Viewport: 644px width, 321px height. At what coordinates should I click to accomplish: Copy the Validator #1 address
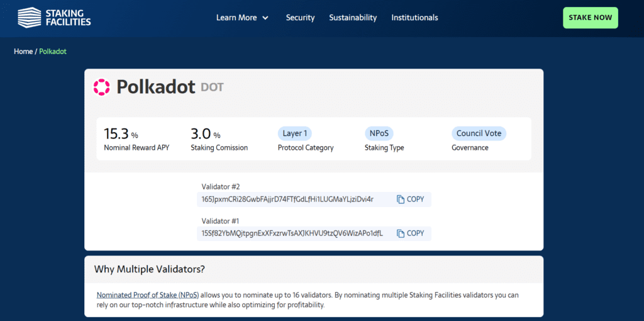pos(410,234)
